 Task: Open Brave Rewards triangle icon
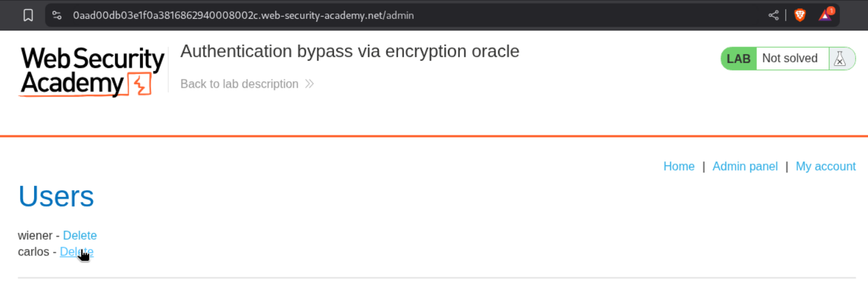825,15
